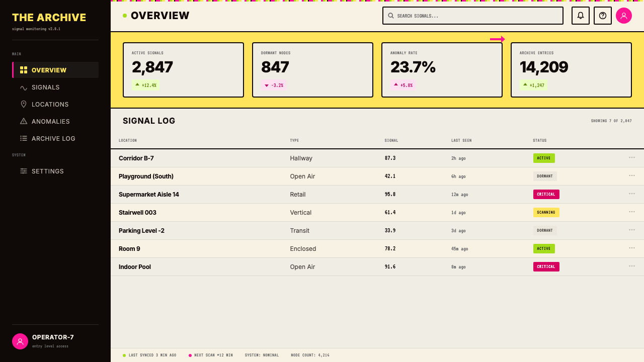Open the user profile avatar in header
Viewport: 644px width, 362px height.
coord(624,16)
